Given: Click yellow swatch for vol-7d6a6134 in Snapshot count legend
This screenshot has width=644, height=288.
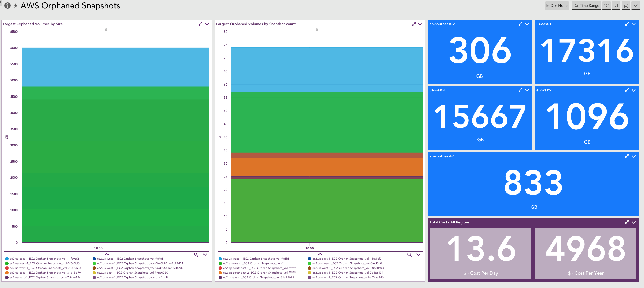Looking at the screenshot, I should [309, 273].
